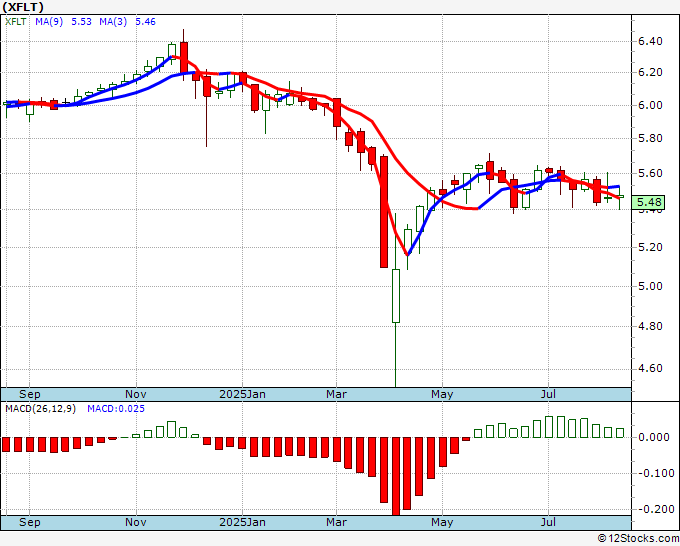Click May on the price chart date axis
This screenshot has height=546, width=680.
(x=442, y=394)
